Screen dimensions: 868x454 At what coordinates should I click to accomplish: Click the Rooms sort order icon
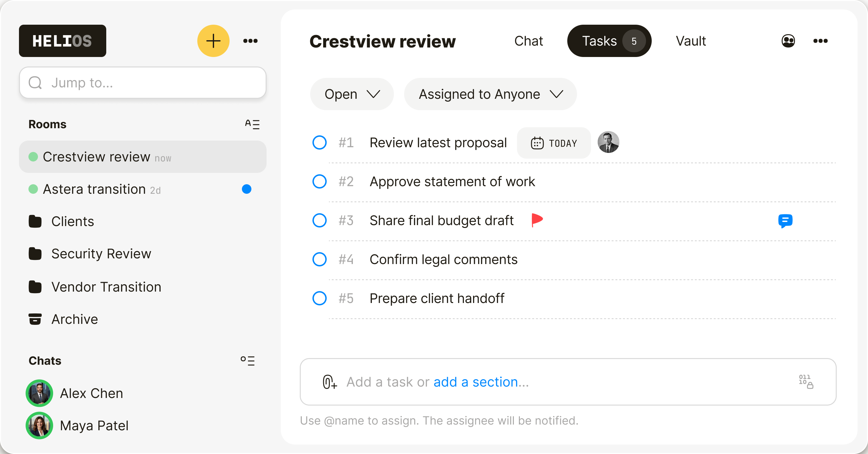tap(252, 124)
